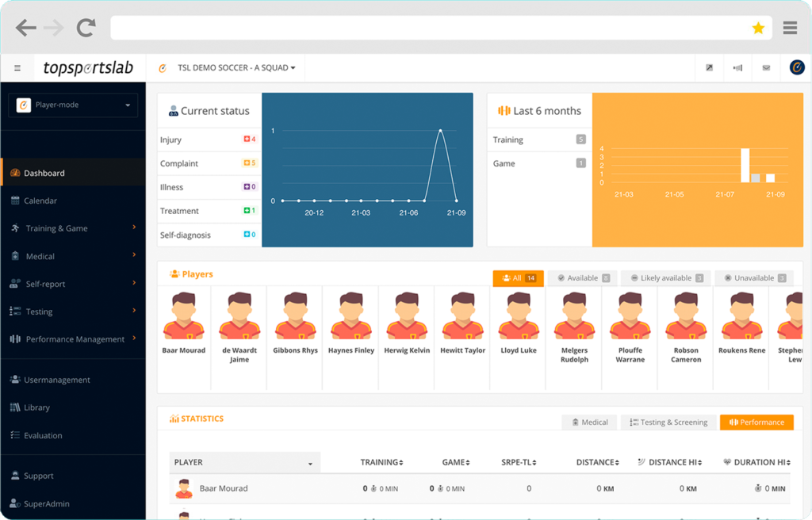Open the Dashboard sidebar icon
812x520 pixels.
click(16, 172)
